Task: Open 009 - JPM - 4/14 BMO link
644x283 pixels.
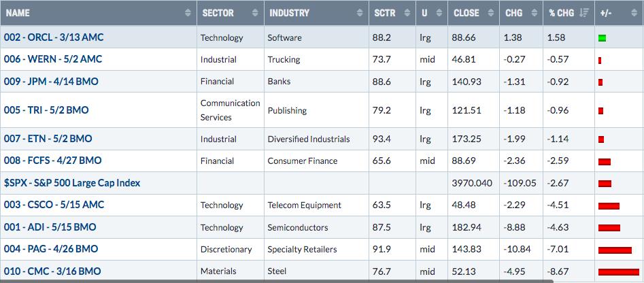Action: (x=51, y=82)
